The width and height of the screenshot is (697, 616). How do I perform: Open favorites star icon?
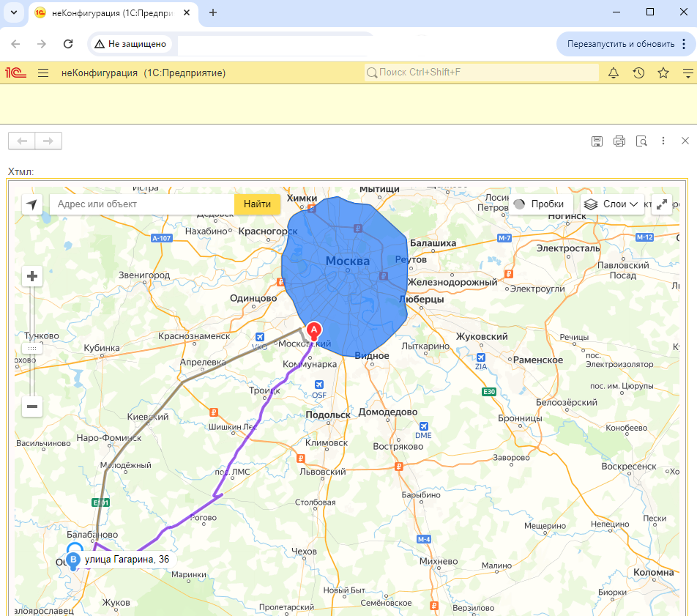663,73
